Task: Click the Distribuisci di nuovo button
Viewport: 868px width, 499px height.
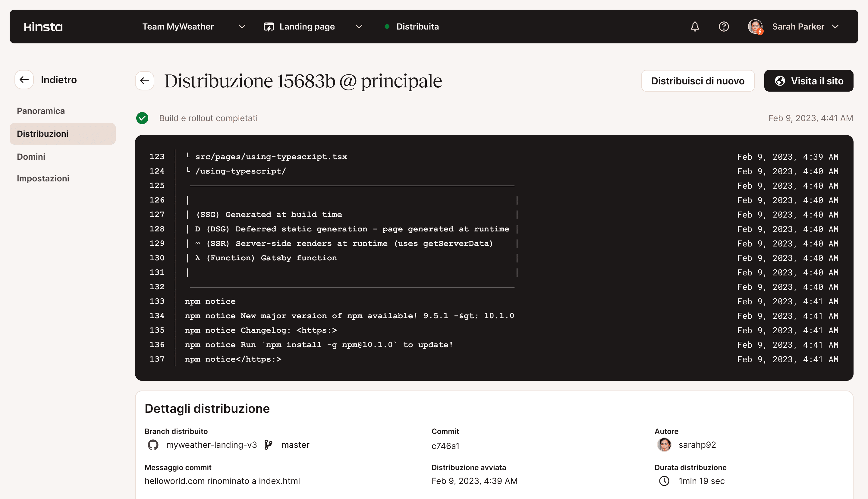Action: click(697, 81)
